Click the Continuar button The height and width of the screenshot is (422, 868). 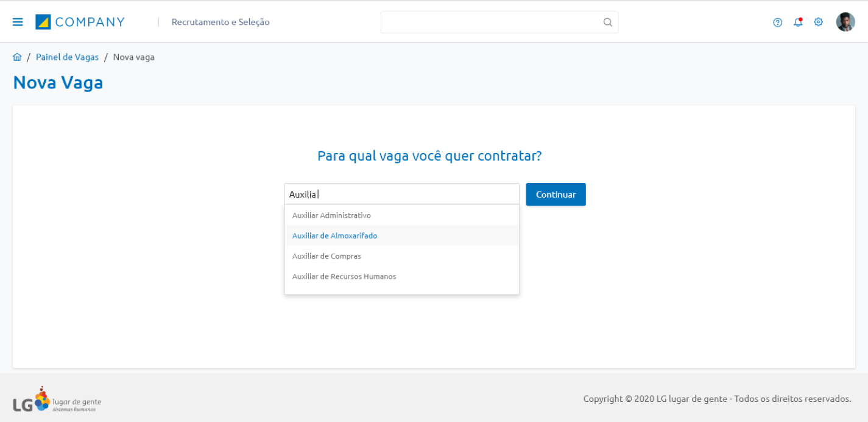(x=556, y=195)
